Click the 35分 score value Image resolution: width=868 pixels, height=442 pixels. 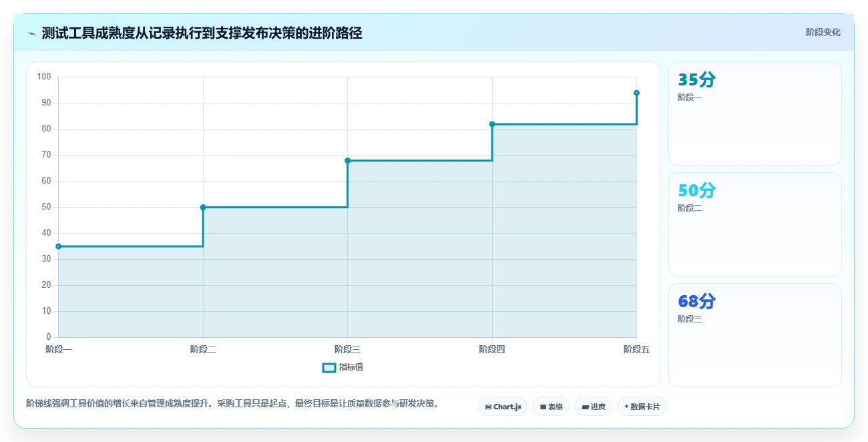696,80
